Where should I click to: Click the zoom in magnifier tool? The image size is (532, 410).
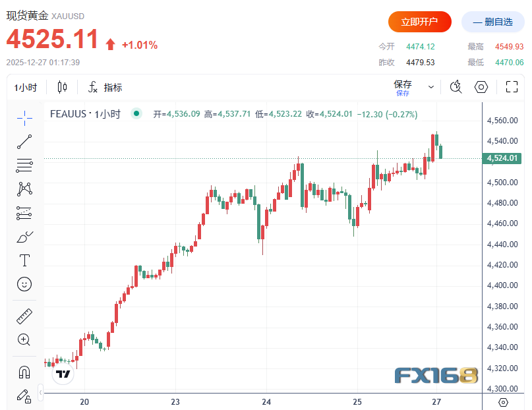24,340
